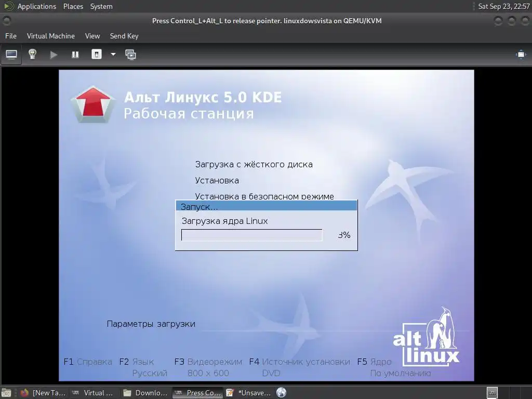Viewport: 532px width, 399px height.
Task: Click the show desktop icon in taskbar
Action: 6,393
